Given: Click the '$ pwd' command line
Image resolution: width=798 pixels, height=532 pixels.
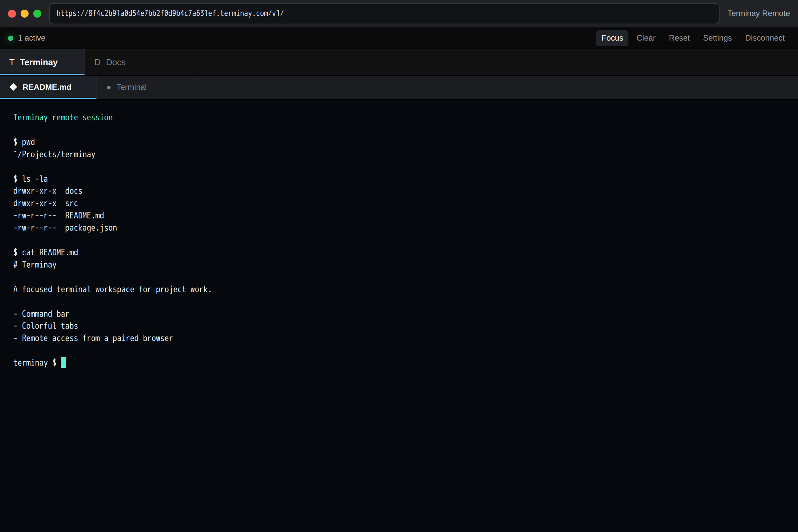Looking at the screenshot, I should pyautogui.click(x=24, y=142).
